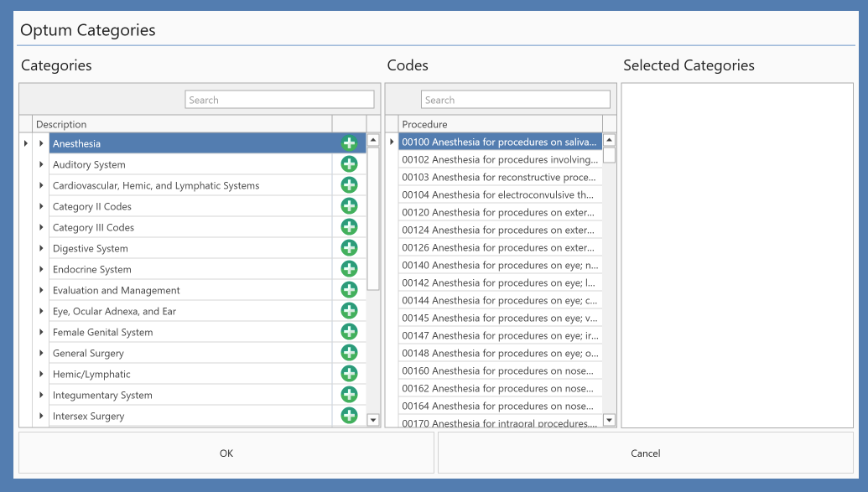Select the General Surgery row
Viewport: 868px width, 492px height.
[190, 353]
